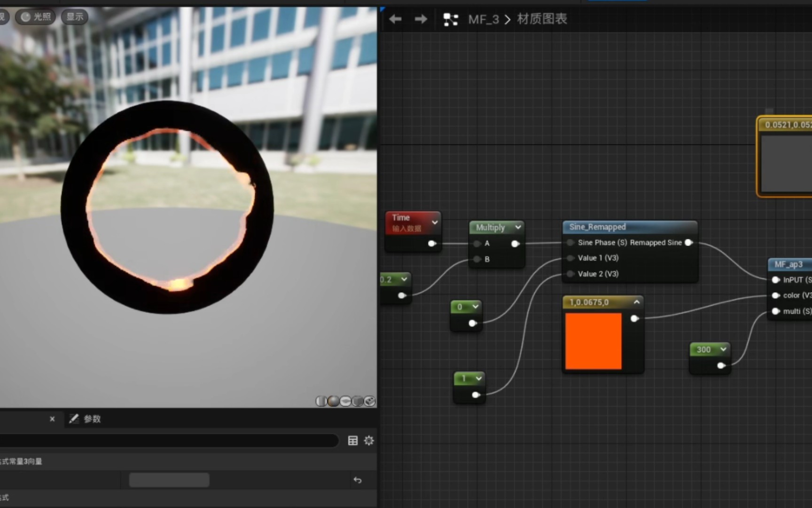The image size is (812, 508).
Task: Open the 光照 lighting view mode menu
Action: click(36, 17)
